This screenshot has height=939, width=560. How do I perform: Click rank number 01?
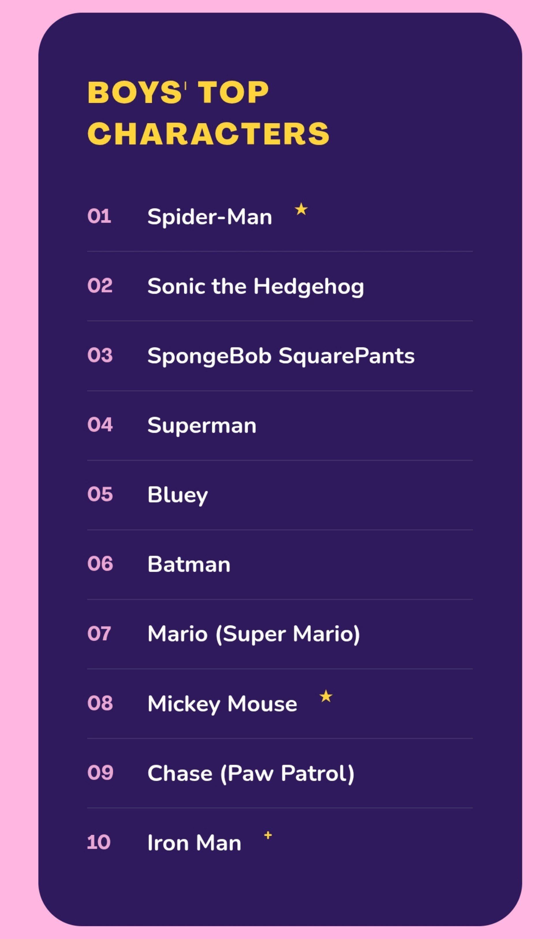coord(99,216)
